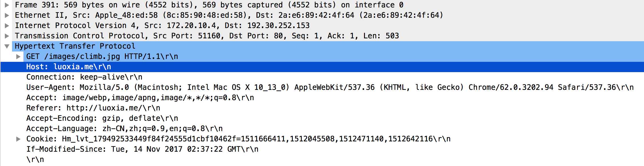Screen dimensions: 644x166
Task: Expand Internet Protocol Version 4 details
Action: [7, 25]
